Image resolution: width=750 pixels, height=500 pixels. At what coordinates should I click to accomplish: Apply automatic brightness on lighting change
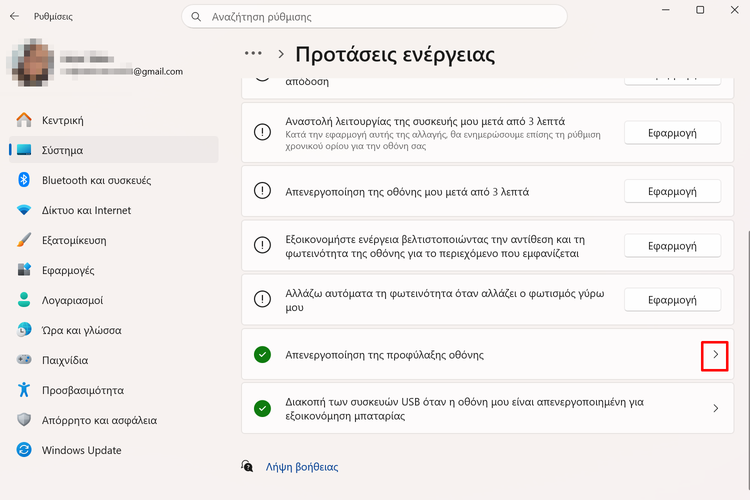pos(671,300)
